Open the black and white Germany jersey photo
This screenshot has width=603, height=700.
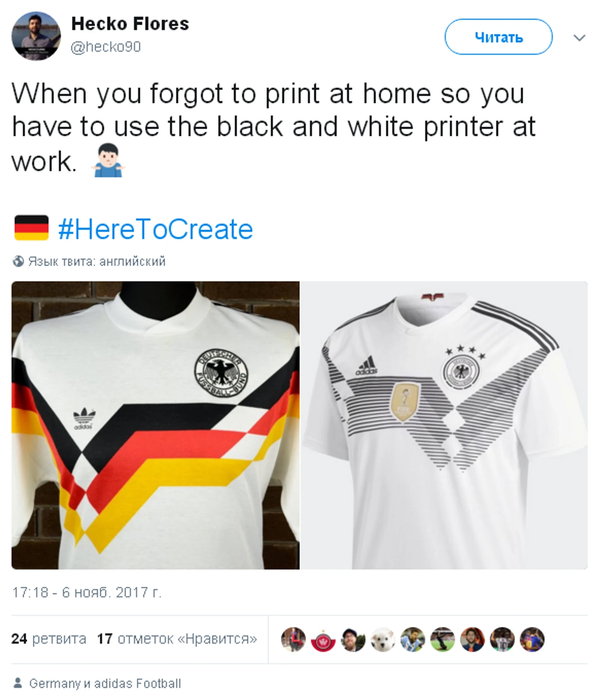click(x=444, y=425)
